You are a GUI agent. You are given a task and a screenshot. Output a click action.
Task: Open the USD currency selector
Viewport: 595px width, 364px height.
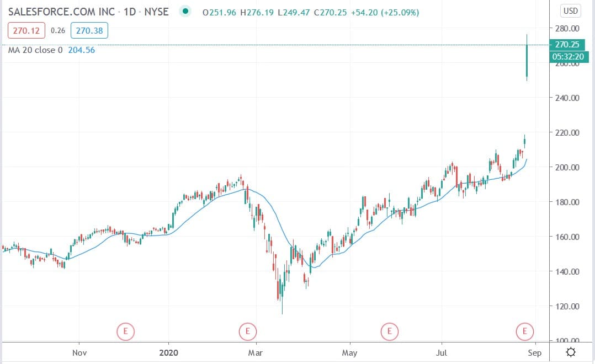[570, 11]
